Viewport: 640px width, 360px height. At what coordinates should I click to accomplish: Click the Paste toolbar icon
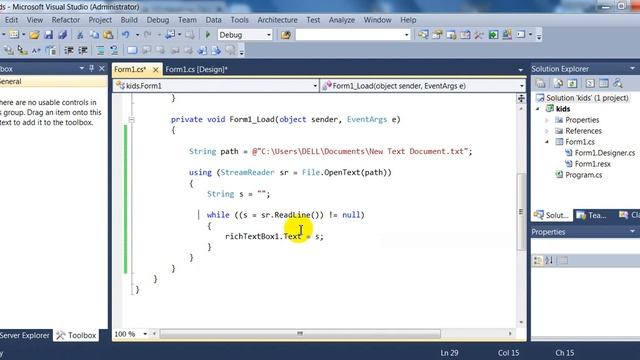tap(108, 35)
